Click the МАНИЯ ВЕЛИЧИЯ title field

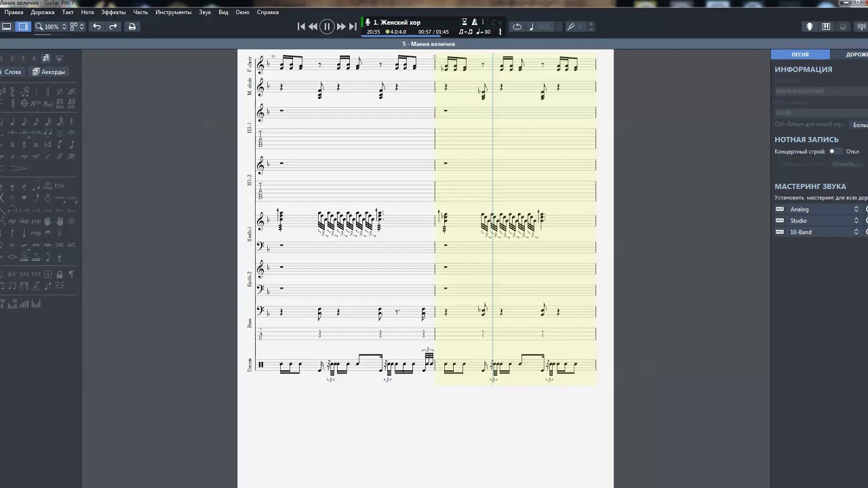pyautogui.click(x=821, y=91)
